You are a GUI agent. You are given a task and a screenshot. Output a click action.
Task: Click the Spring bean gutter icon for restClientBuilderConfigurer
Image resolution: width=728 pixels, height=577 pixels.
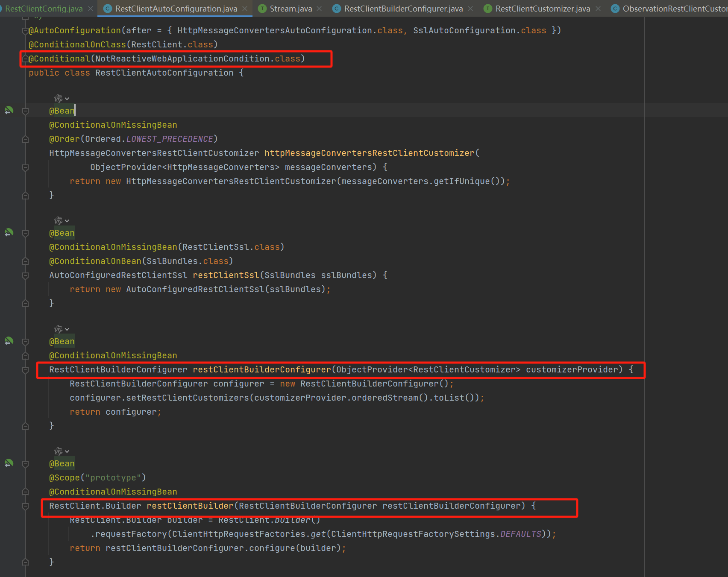coord(9,341)
